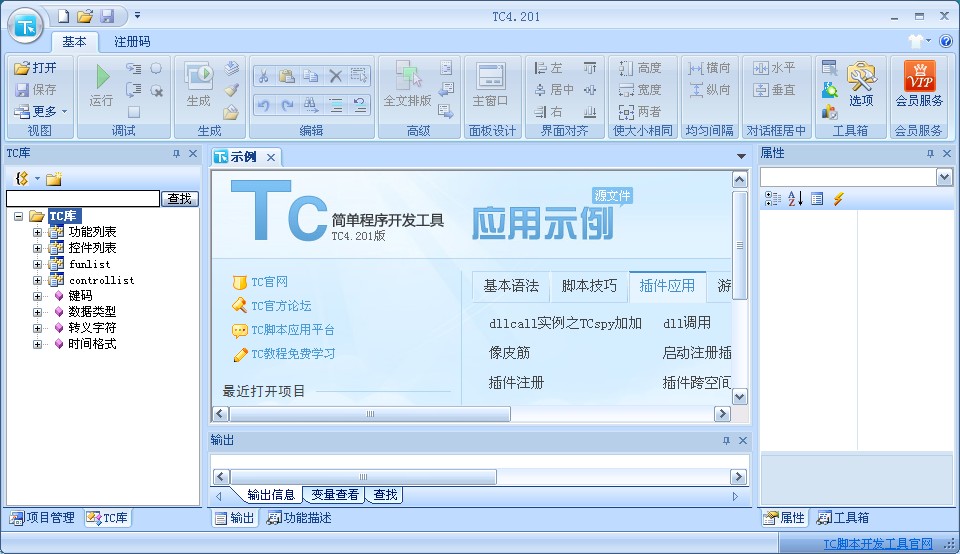The image size is (960, 554).
Task: Expand the 控件列表 tree node
Action: [x=37, y=248]
